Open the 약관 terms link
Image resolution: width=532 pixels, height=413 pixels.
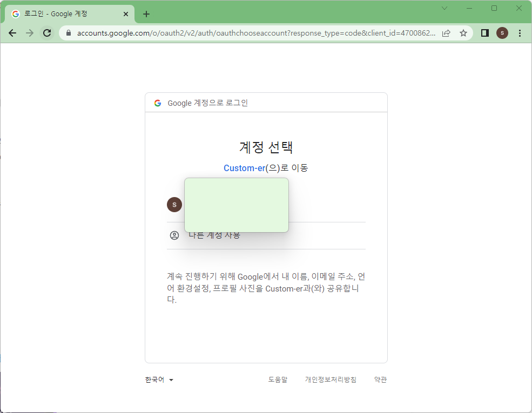tap(380, 380)
